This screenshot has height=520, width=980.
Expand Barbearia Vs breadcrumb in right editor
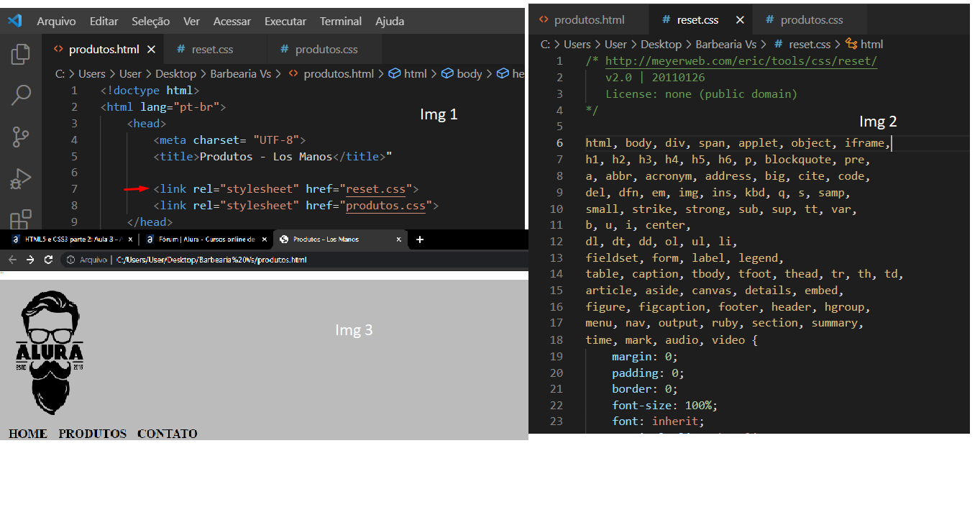pos(726,44)
